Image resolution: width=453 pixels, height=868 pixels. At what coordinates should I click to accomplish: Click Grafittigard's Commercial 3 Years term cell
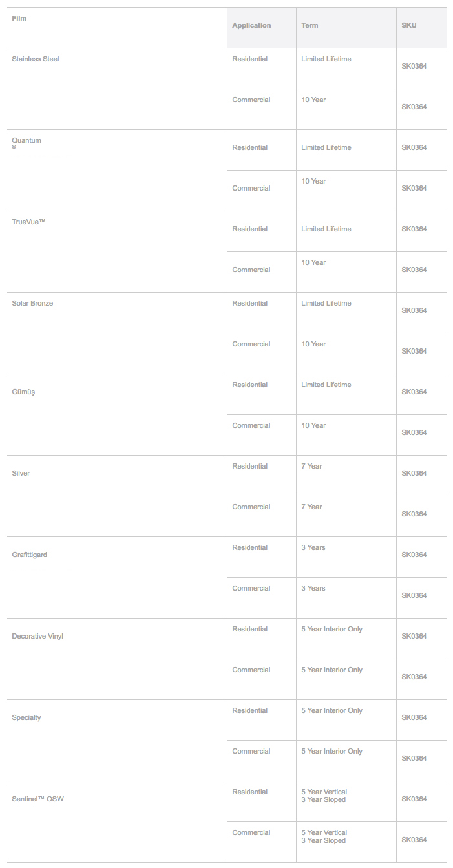[313, 588]
